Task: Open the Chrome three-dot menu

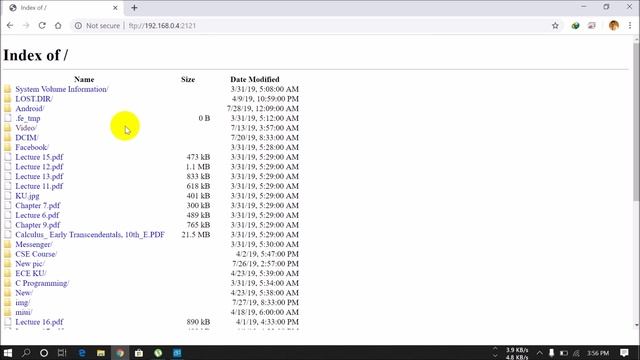Action: click(630, 25)
